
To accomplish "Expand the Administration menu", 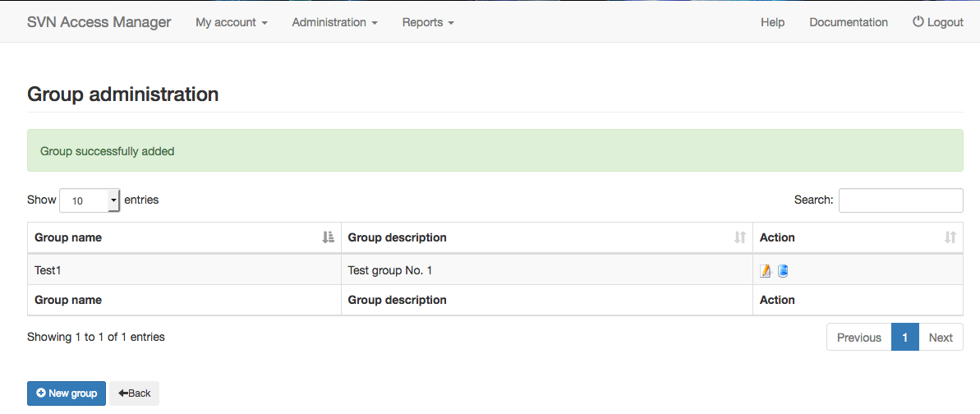I will 335,22.
